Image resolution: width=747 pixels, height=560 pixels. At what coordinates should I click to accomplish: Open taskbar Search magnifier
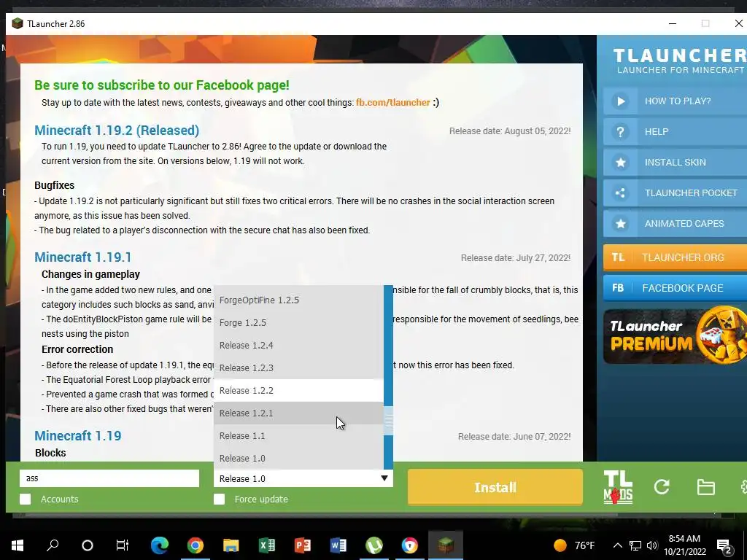click(53, 545)
